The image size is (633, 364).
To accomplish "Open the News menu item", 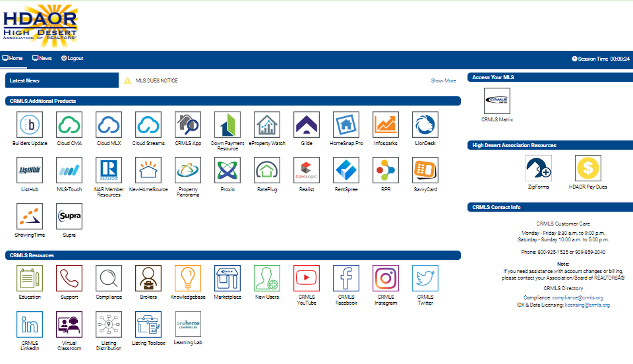I will pos(42,59).
